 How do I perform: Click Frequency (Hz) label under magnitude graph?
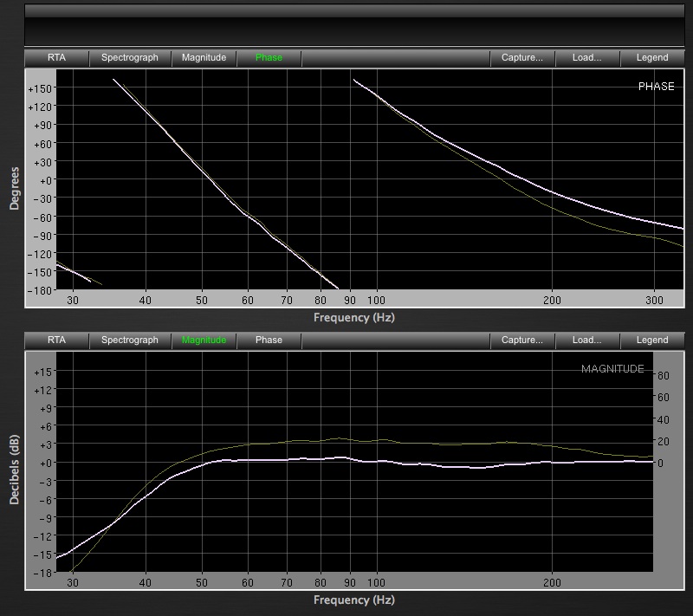coord(354,600)
